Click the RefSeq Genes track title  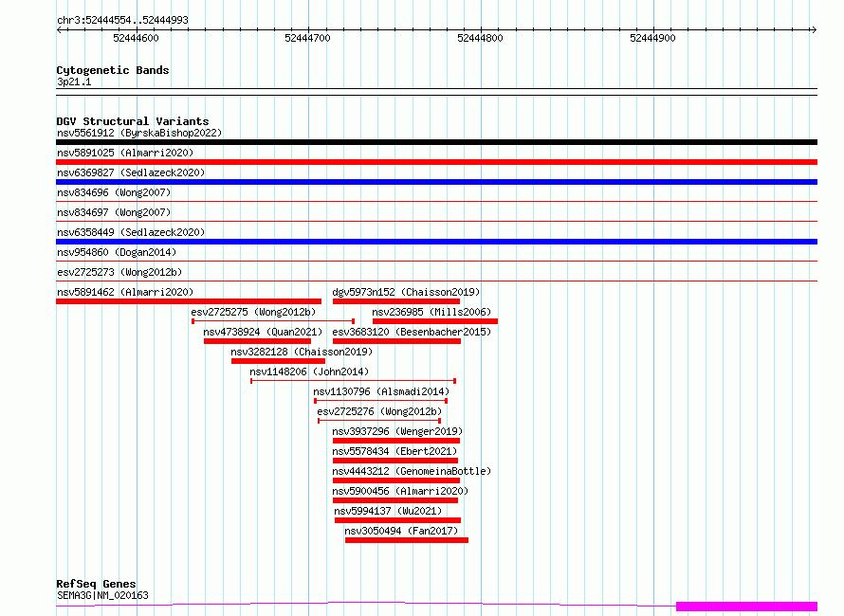[x=96, y=585]
